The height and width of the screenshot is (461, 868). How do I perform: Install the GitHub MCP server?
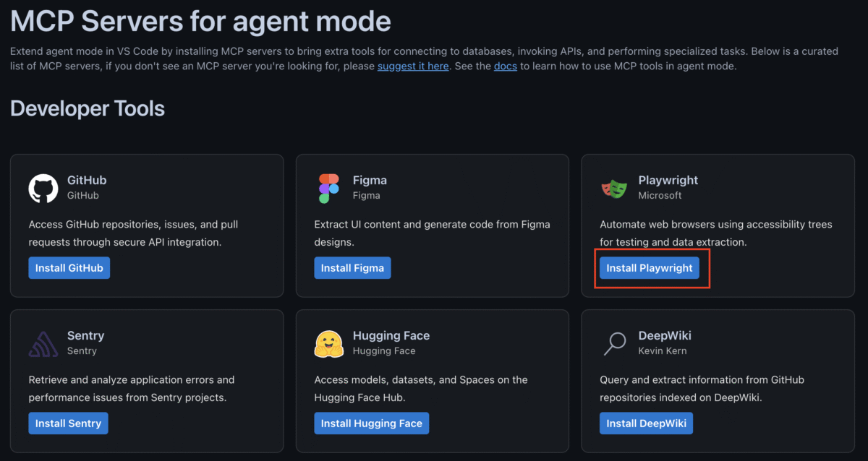(69, 267)
